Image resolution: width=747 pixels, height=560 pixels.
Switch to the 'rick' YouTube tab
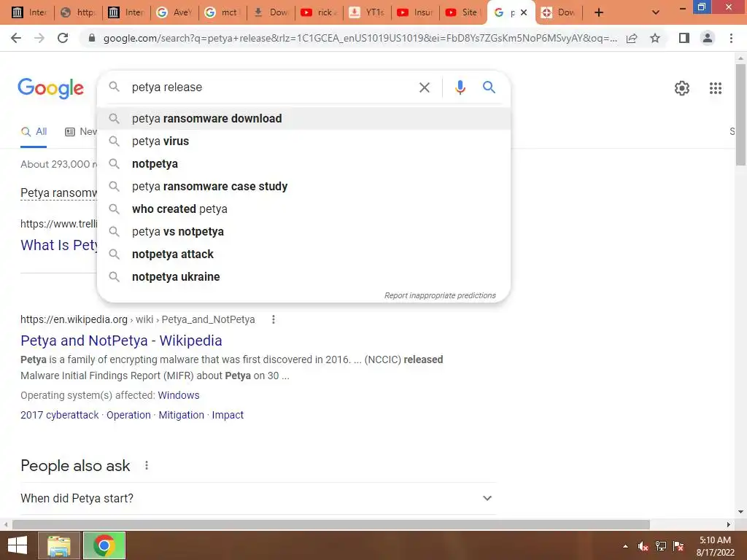319,12
